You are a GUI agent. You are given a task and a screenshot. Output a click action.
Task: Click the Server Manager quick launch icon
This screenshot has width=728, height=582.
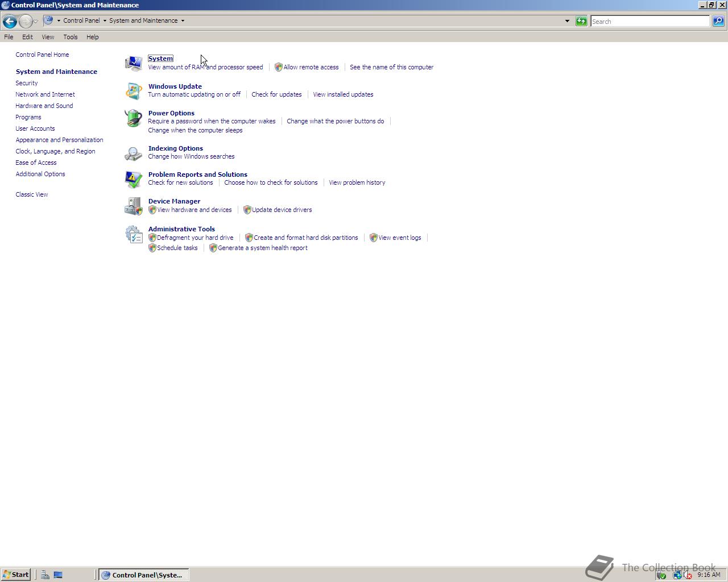pos(45,575)
